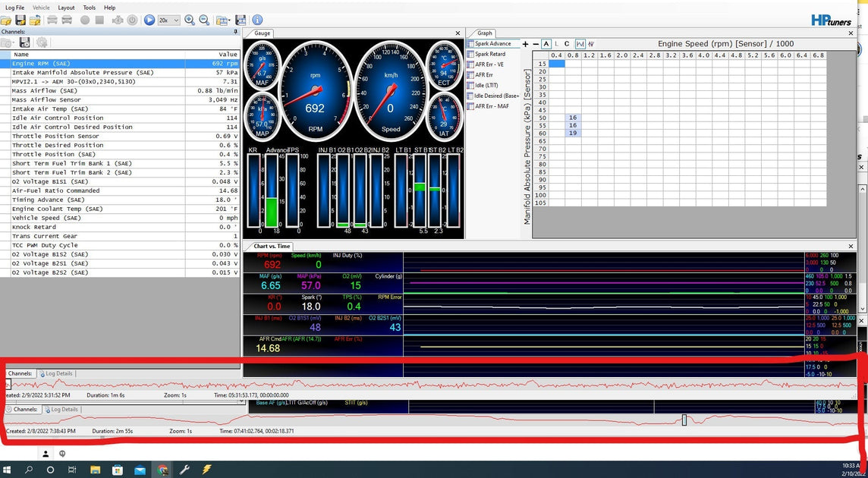Image resolution: width=868 pixels, height=478 pixels.
Task: Click the Timing Advance (SAE) channel row
Action: 120,200
